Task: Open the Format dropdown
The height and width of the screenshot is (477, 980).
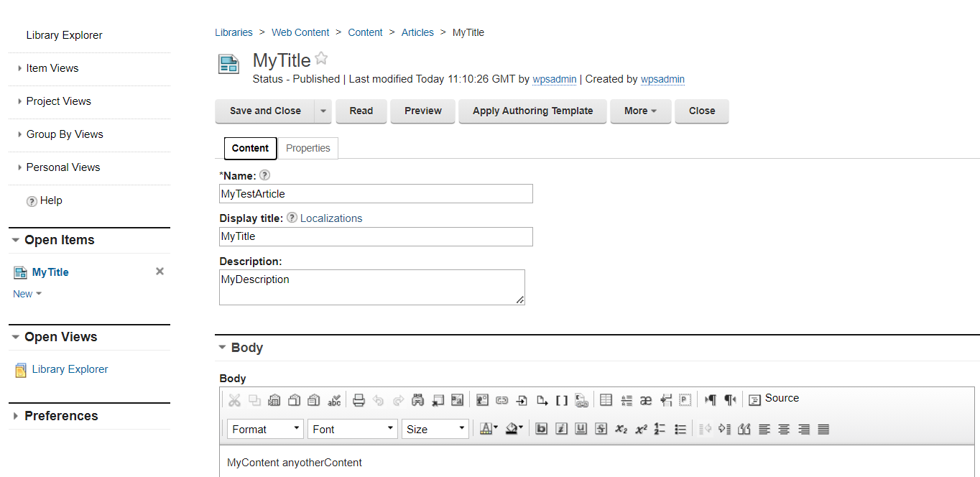Action: click(x=265, y=429)
